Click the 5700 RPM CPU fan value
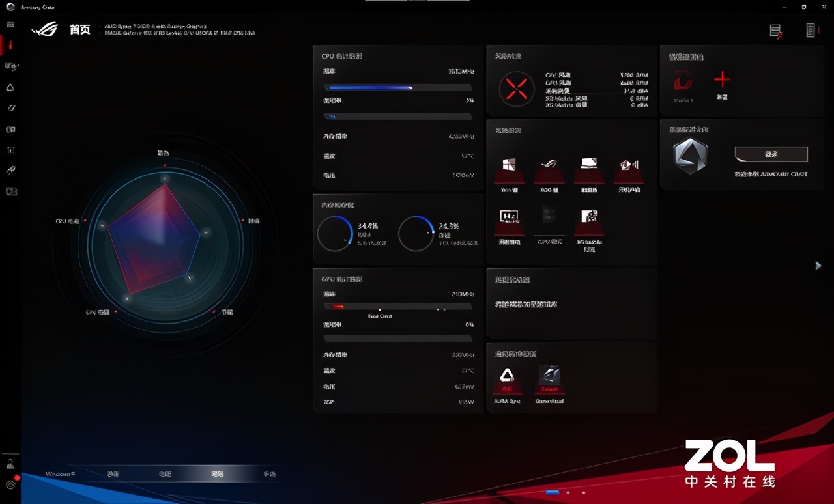The height and width of the screenshot is (504, 834). click(634, 76)
